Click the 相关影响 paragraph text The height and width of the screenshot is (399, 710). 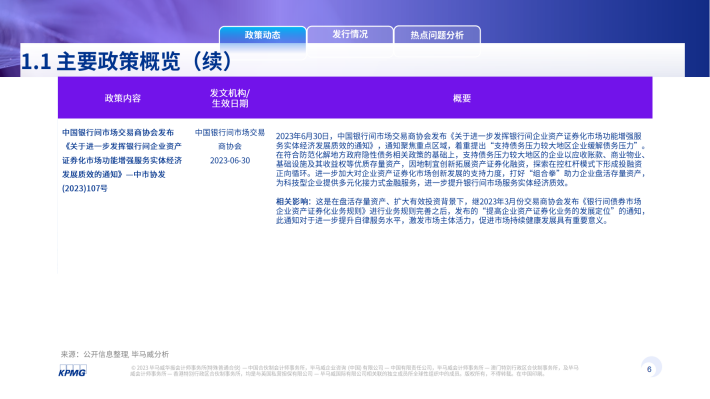[x=461, y=211]
